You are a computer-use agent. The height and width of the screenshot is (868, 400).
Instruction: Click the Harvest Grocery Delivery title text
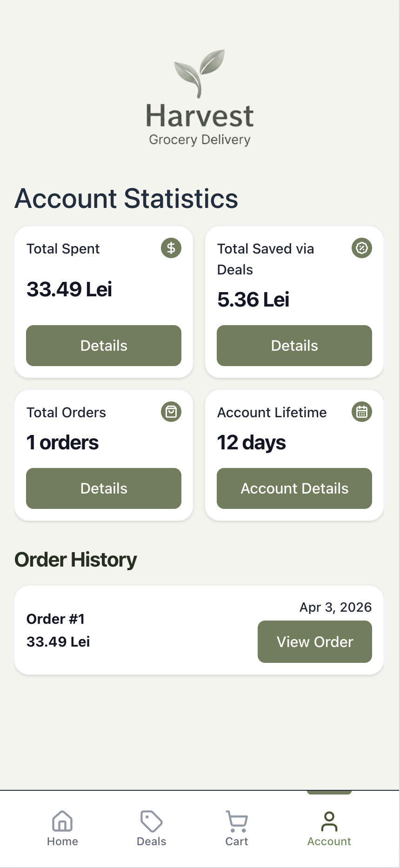(x=200, y=124)
